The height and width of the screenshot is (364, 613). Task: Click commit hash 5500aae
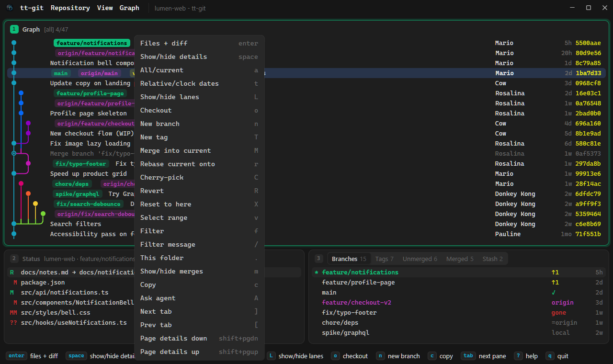(588, 43)
